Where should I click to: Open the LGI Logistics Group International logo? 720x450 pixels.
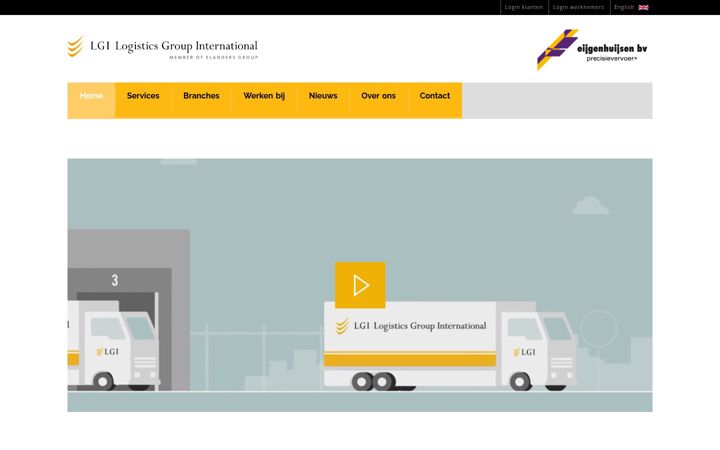coord(163,48)
